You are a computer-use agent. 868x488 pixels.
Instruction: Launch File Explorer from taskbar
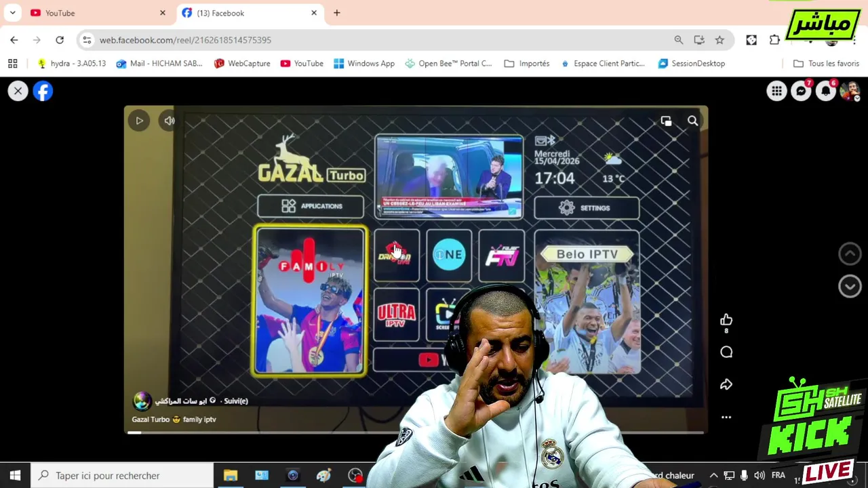point(231,476)
